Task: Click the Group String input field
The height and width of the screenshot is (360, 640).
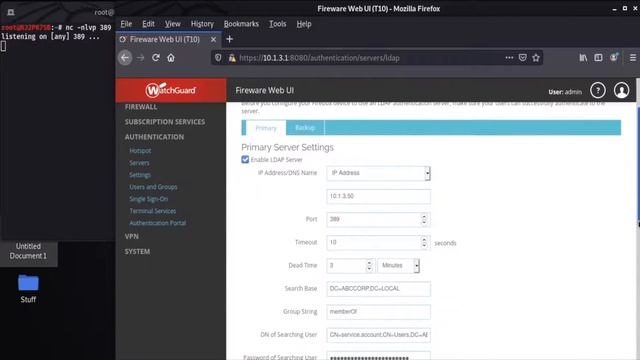Action: [378, 312]
